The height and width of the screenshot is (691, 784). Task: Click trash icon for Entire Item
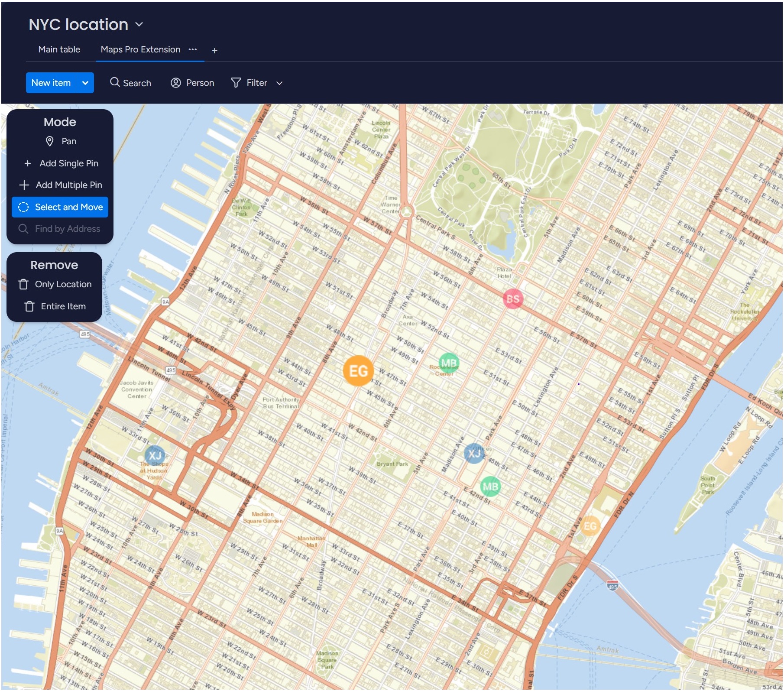tap(29, 306)
